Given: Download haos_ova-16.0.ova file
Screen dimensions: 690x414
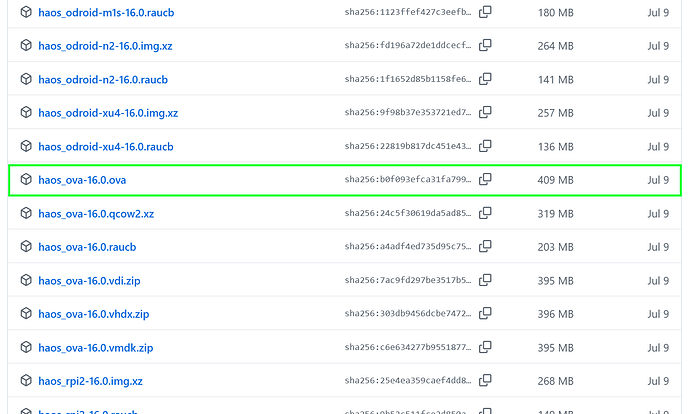Looking at the screenshot, I should pyautogui.click(x=82, y=180).
